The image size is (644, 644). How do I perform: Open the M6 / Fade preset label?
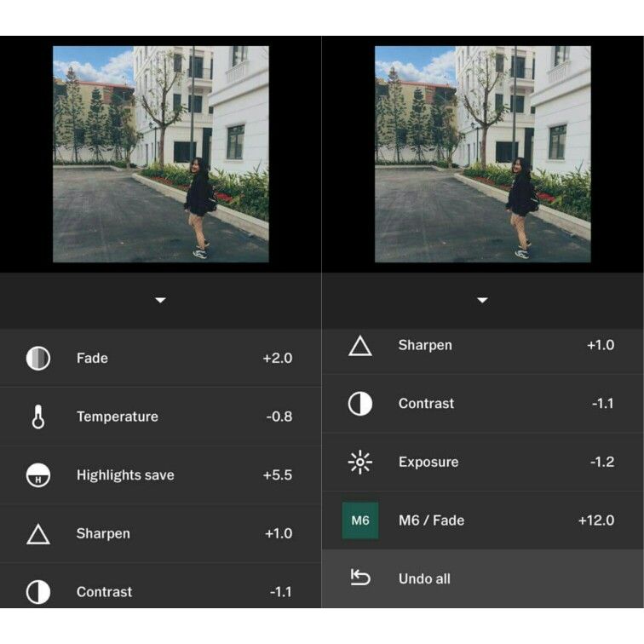[431, 520]
